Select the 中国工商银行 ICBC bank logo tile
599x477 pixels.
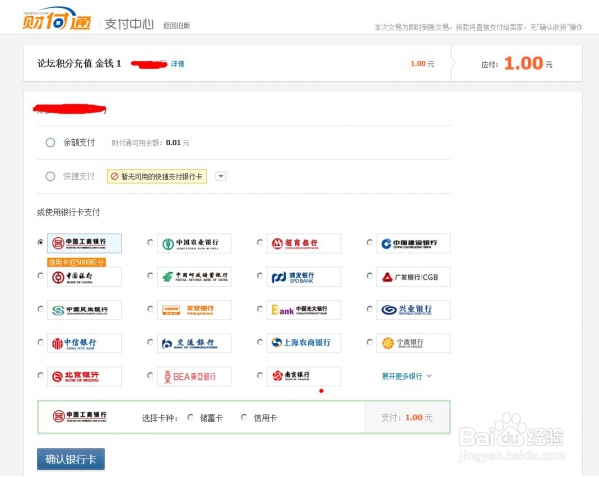[x=84, y=243]
